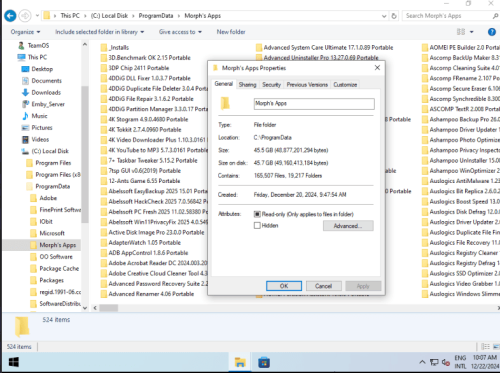
Task: Click the Windows Start button
Action: (14, 362)
